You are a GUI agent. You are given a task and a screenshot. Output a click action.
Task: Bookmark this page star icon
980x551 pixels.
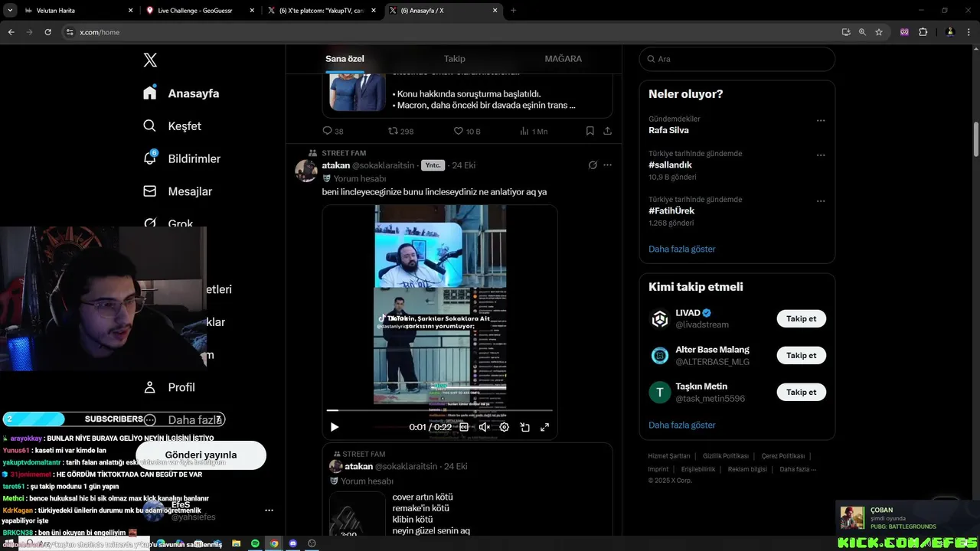[879, 32]
